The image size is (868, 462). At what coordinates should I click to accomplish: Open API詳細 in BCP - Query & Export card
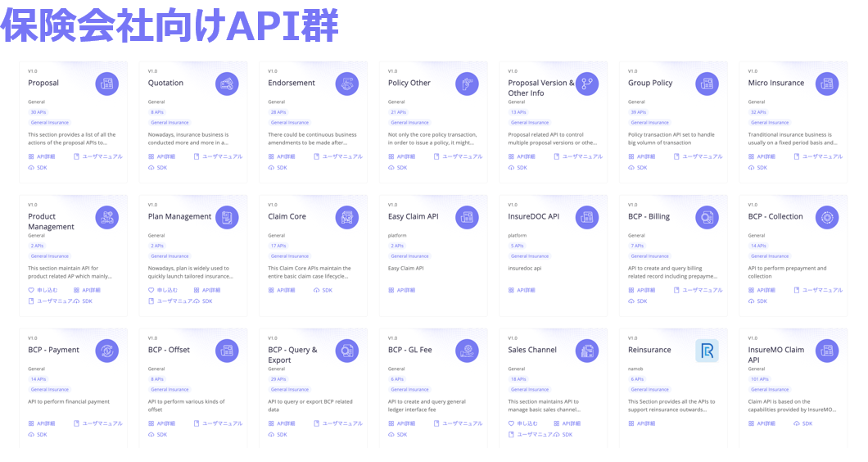(282, 423)
